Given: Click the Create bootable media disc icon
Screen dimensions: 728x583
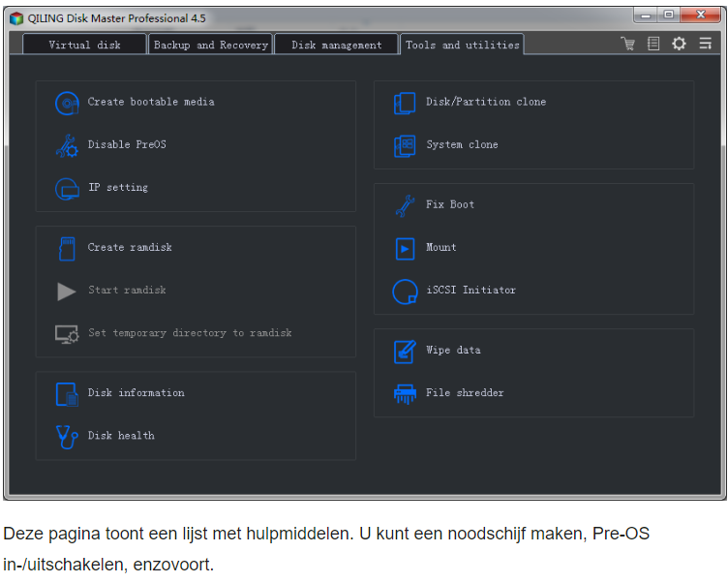Looking at the screenshot, I should click(67, 103).
